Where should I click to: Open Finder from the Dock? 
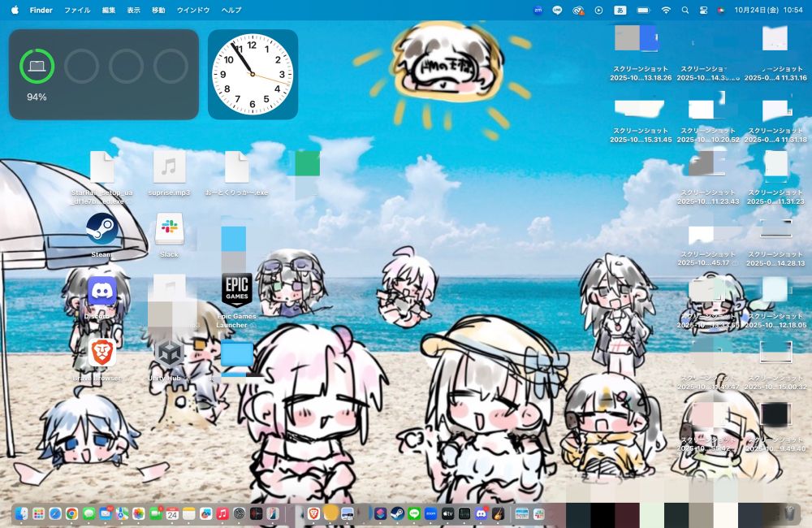pos(21,513)
